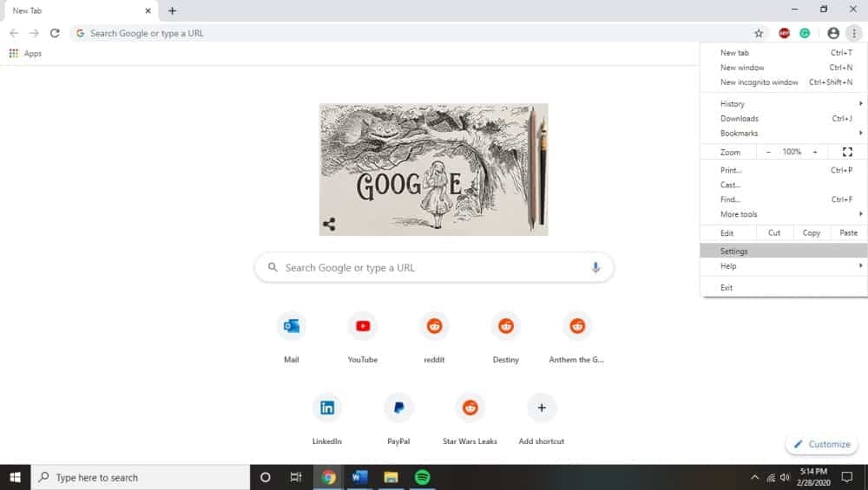Decrease zoom with the minus button
Screen dimensions: 868x490
click(x=768, y=152)
